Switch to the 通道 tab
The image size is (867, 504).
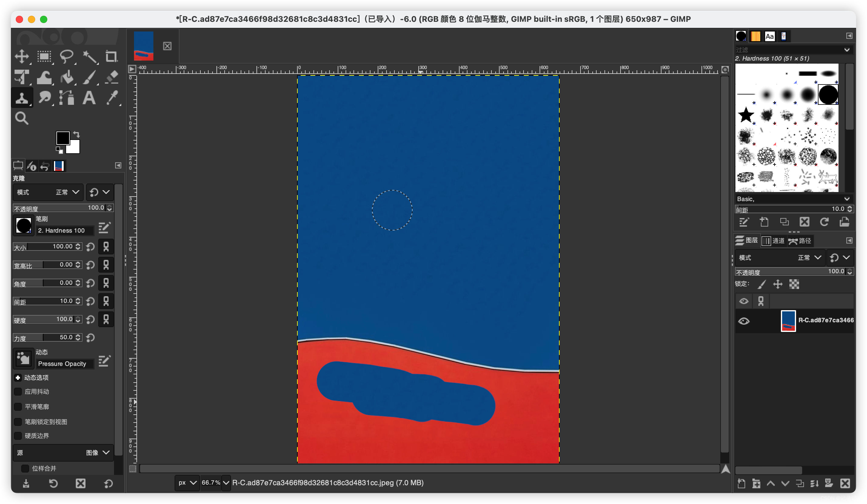[773, 241]
